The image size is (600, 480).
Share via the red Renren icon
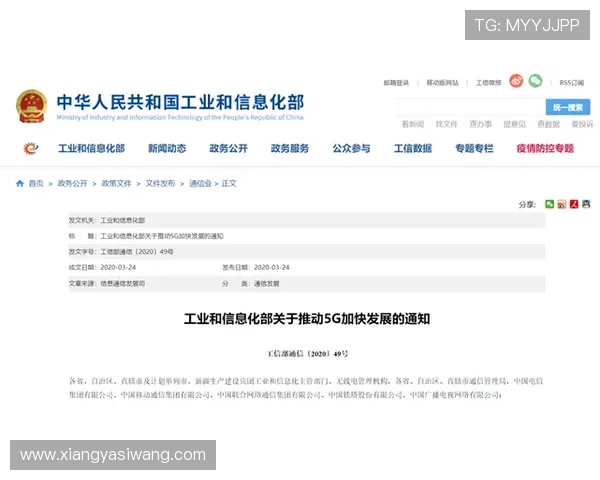pos(574,204)
